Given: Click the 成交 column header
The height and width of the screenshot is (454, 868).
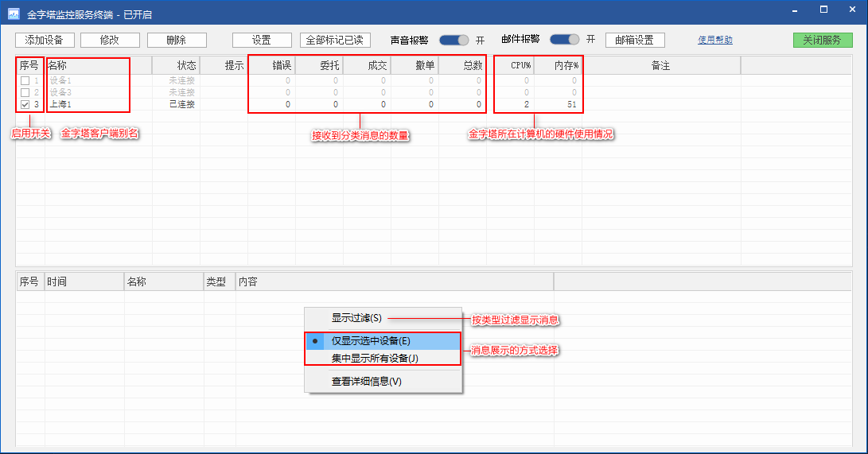Looking at the screenshot, I should coord(367,65).
